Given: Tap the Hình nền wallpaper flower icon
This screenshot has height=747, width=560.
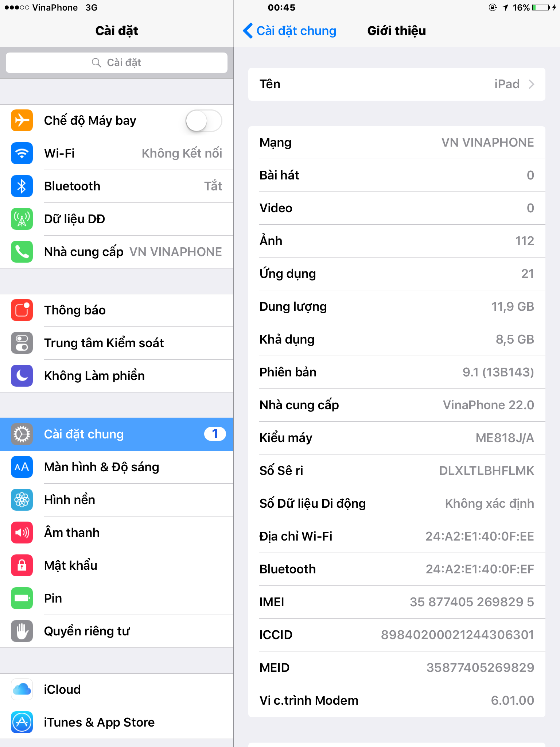Looking at the screenshot, I should click(22, 500).
